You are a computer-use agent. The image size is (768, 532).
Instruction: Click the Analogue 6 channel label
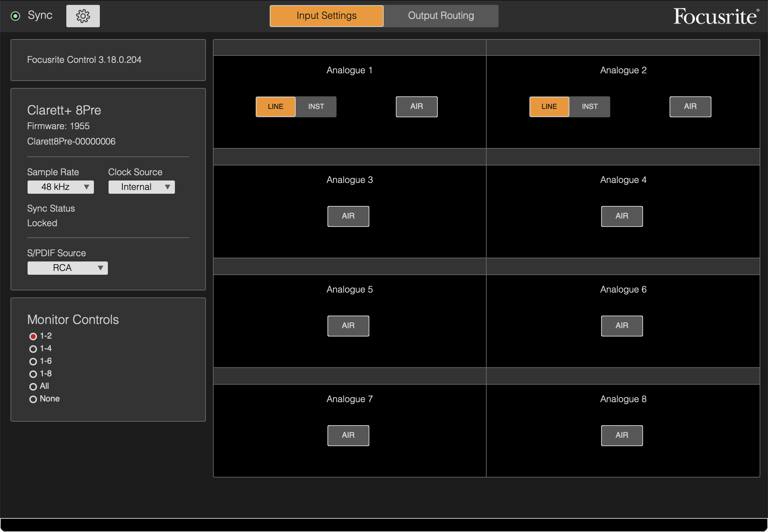coord(623,289)
